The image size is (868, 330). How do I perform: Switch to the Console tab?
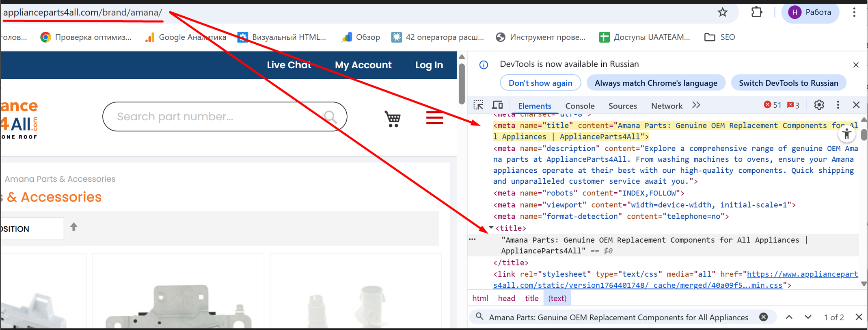click(580, 106)
